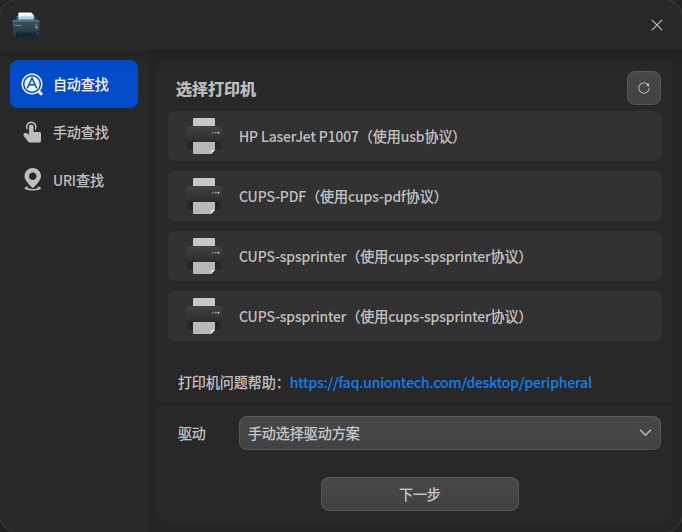Switch to the 手动查找 tab
Viewport: 682px width, 532px height.
click(74, 132)
